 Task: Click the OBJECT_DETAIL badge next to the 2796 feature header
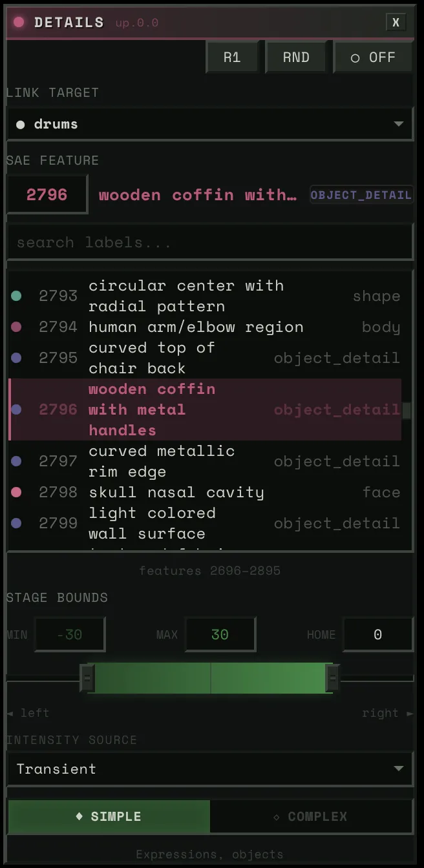[x=361, y=194]
